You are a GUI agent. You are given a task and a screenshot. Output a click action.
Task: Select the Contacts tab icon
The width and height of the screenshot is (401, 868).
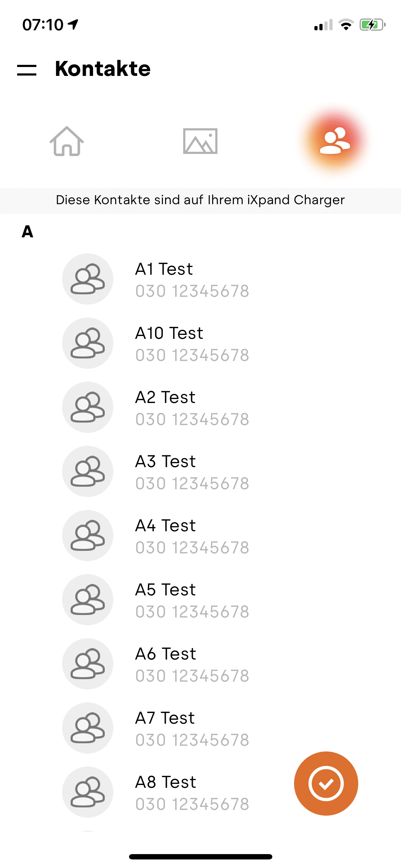coord(335,140)
